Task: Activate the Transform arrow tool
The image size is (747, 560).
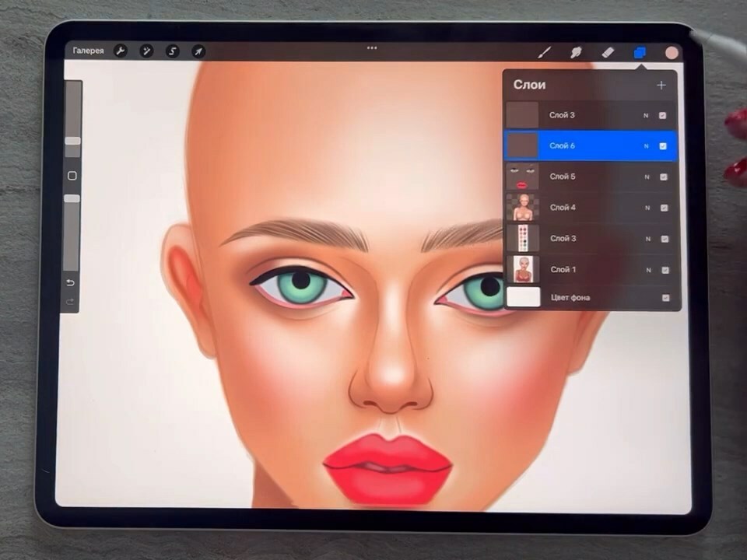Action: tap(198, 51)
